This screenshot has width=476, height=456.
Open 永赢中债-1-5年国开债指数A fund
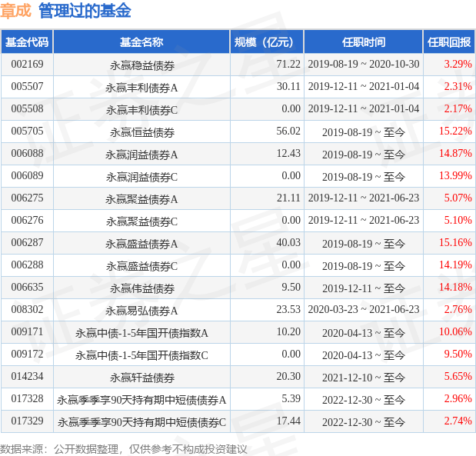coord(141,333)
